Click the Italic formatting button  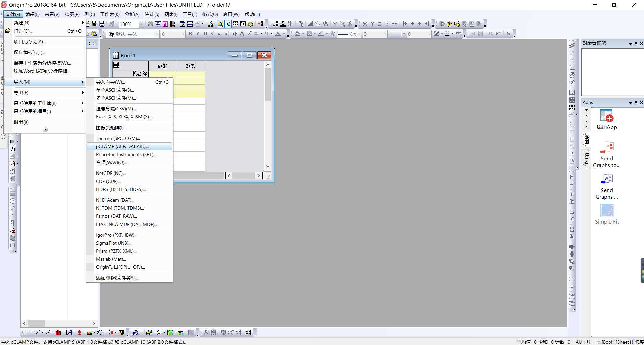click(198, 34)
